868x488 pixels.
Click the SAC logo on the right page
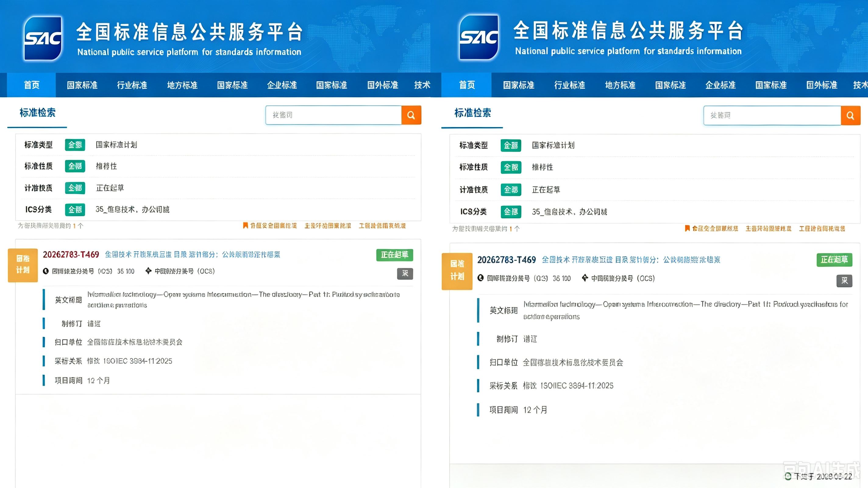[x=478, y=37]
